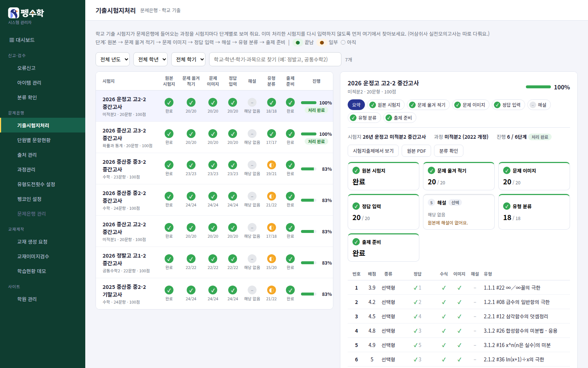Image resolution: width=588 pixels, height=368 pixels.
Task: Click the check icon in 유형 분류 card
Action: point(507,206)
